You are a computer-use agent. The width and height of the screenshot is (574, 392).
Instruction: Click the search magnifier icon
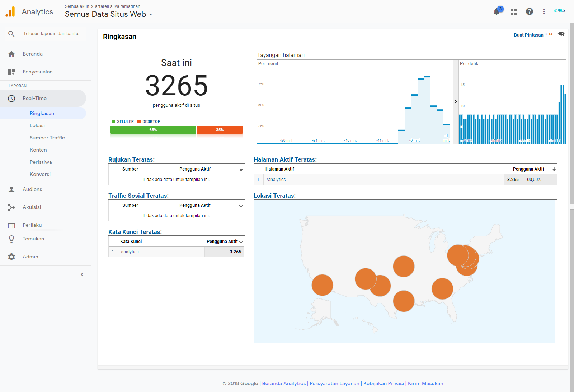(11, 34)
